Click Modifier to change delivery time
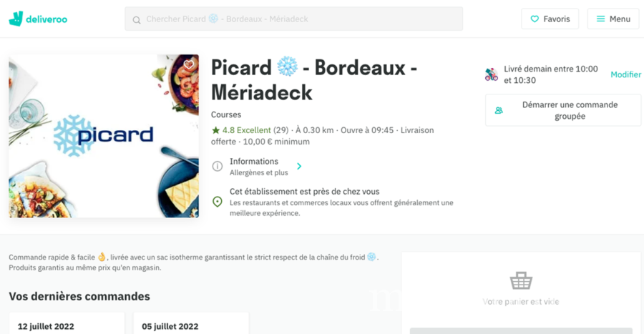The width and height of the screenshot is (644, 334). [x=625, y=74]
